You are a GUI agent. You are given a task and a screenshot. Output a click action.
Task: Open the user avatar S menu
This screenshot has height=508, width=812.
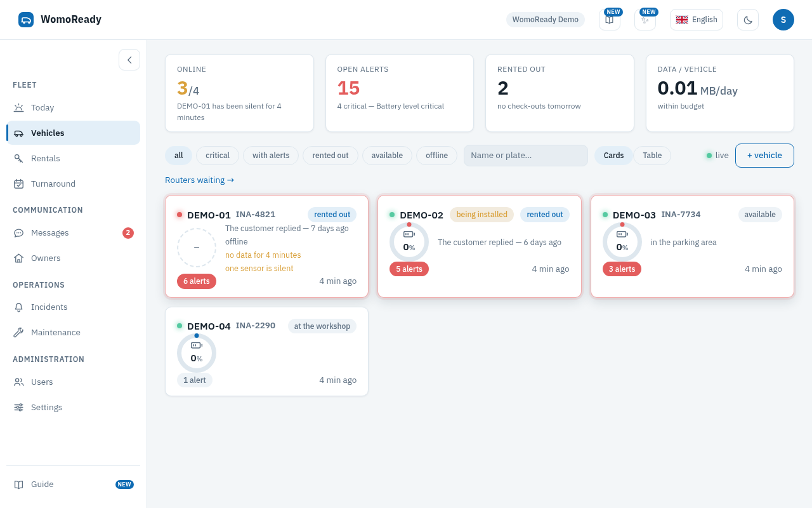pos(783,20)
